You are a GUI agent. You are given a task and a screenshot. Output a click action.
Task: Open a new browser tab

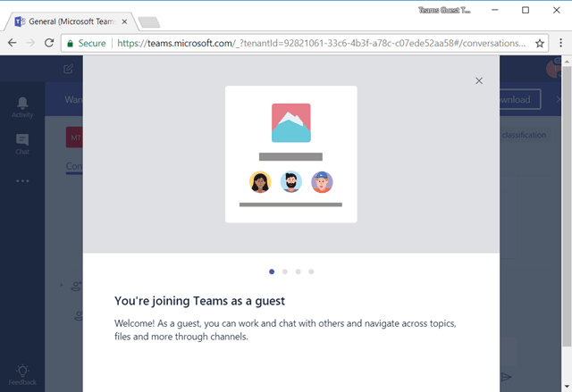tap(149, 22)
